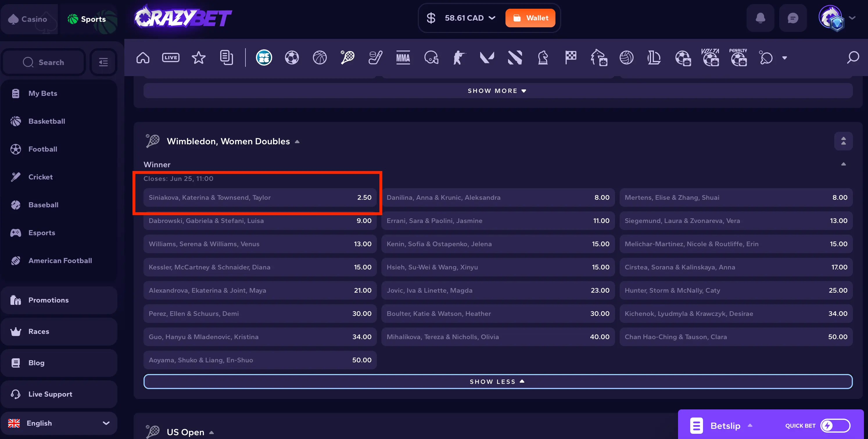Bet on Siniakova & Townsend at 2.50
The width and height of the screenshot is (868, 439).
click(x=260, y=197)
